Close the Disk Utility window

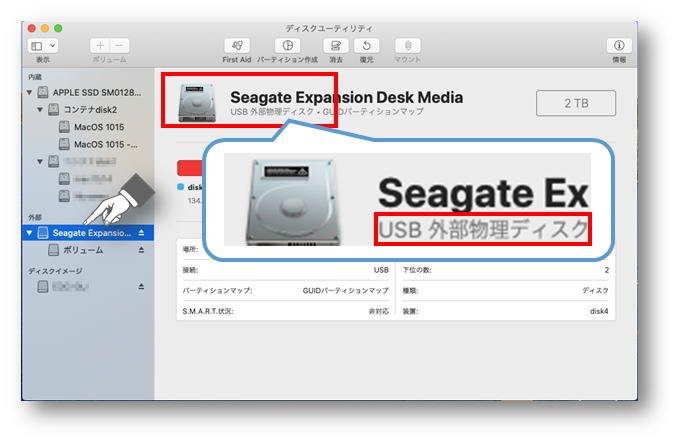(x=32, y=29)
